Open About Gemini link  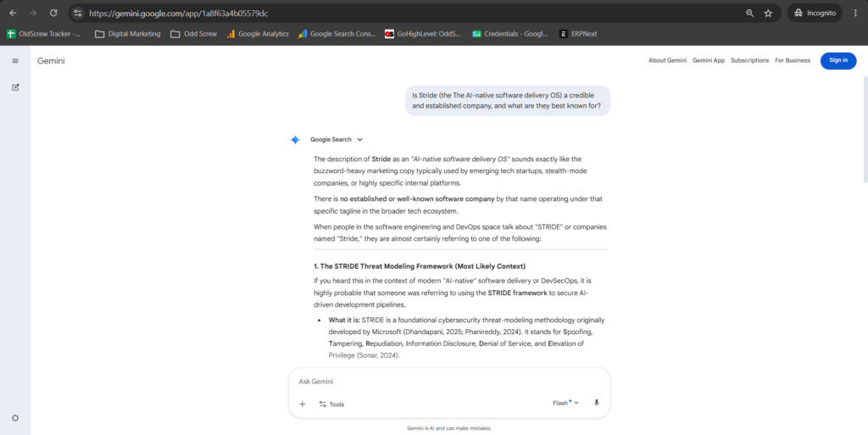(668, 60)
